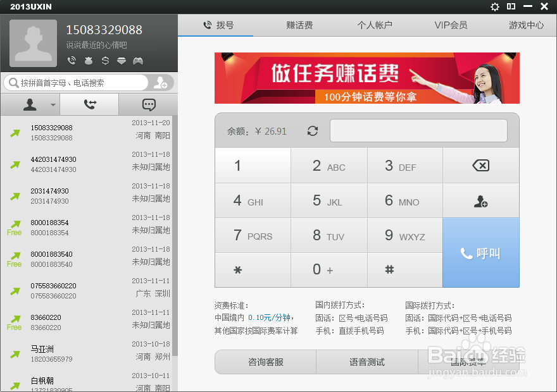Click the 做任务赚话费 banner
The width and height of the screenshot is (557, 392).
[x=367, y=78]
